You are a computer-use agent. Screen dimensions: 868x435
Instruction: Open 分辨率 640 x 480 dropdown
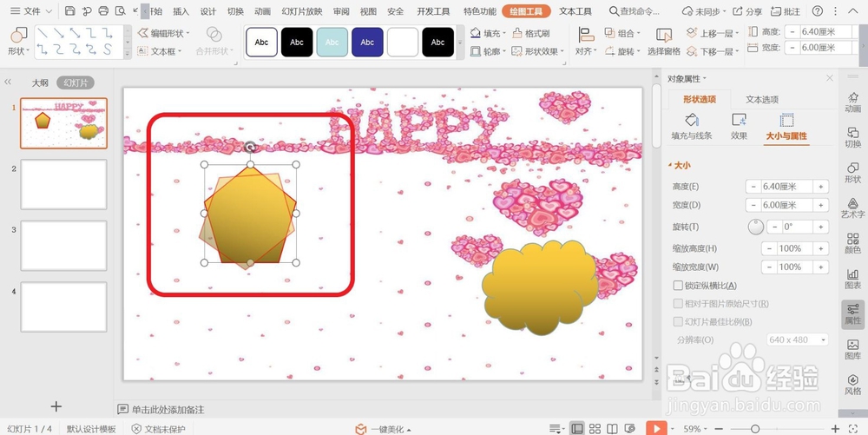(x=797, y=339)
